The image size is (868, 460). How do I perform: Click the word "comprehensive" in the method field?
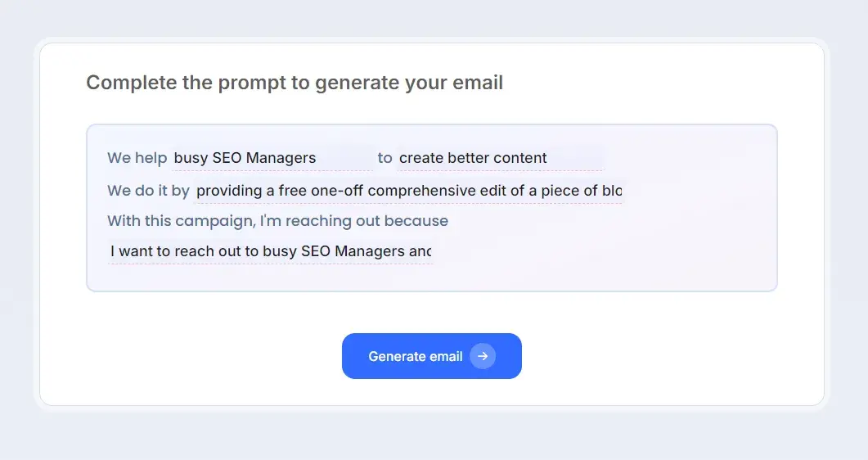(x=421, y=191)
